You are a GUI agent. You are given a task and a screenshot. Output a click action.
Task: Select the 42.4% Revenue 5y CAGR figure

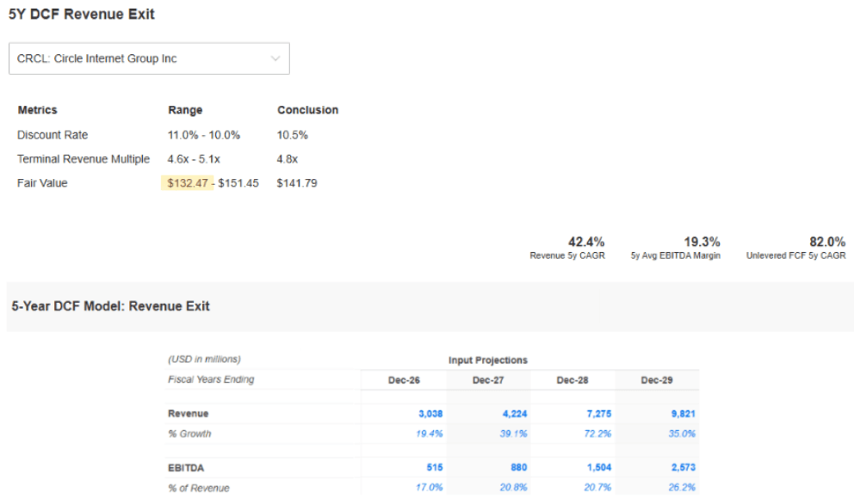(x=586, y=242)
